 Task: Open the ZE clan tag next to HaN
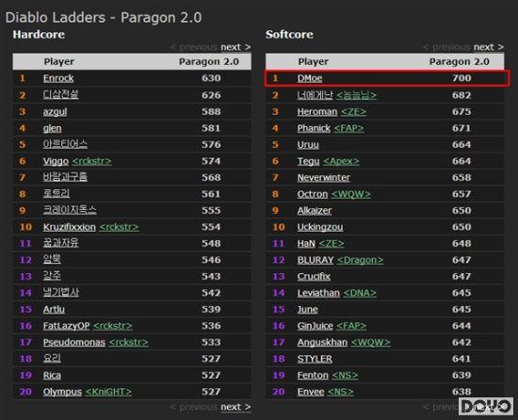tap(332, 243)
